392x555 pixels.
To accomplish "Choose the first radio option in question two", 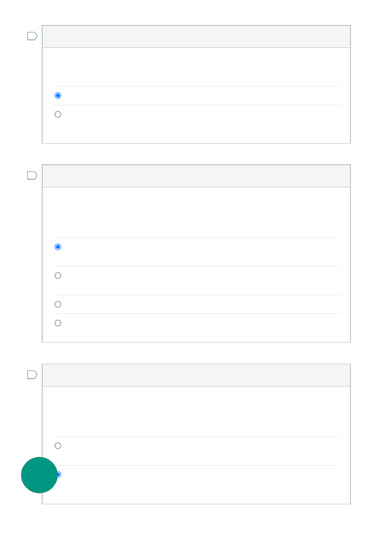I will pos(58,247).
